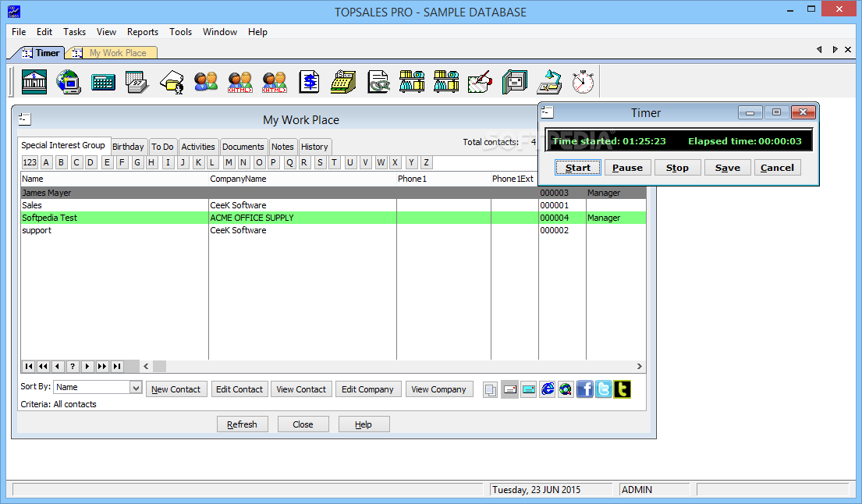862x504 pixels.
Task: Click the first HTML contacts toolbar icon
Action: (x=240, y=82)
